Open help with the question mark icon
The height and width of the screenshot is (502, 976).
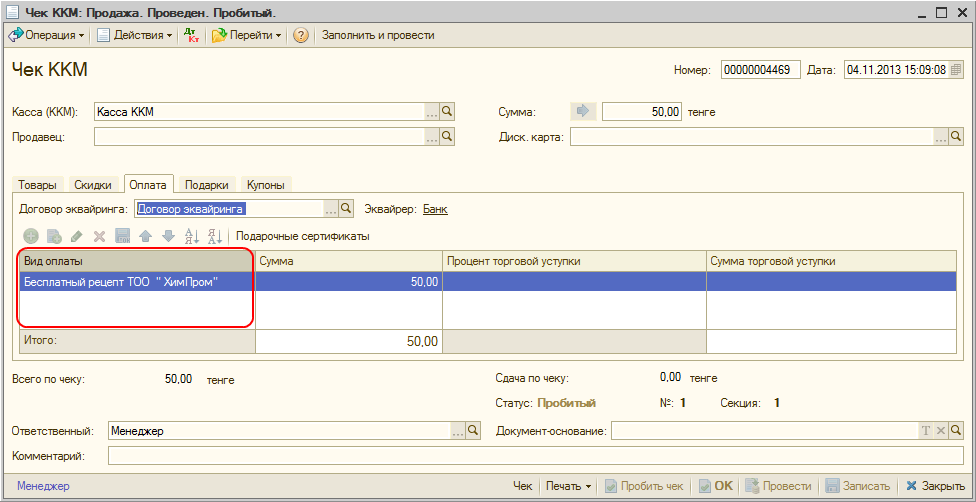pyautogui.click(x=300, y=35)
